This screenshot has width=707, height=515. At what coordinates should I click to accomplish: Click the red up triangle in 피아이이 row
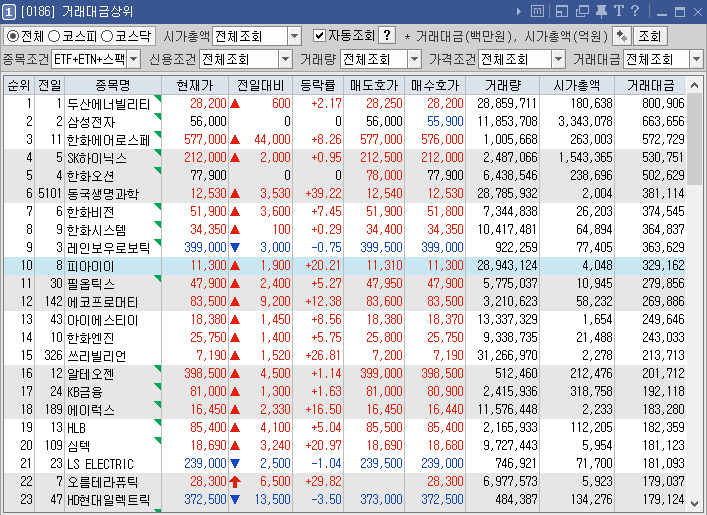pos(235,266)
